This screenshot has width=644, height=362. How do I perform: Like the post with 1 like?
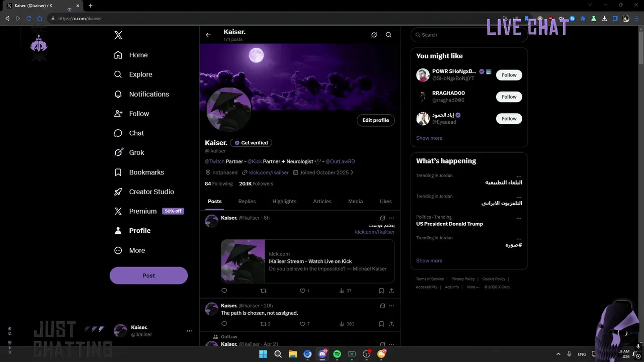point(304,291)
